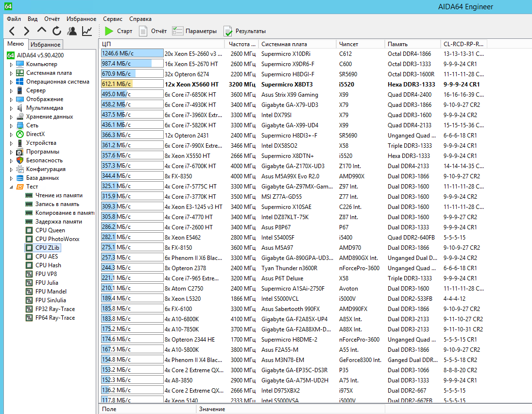This screenshot has height=414, width=532.
Task: Select the 20x Xeon E5-2660 v3 row
Action: pos(292,53)
